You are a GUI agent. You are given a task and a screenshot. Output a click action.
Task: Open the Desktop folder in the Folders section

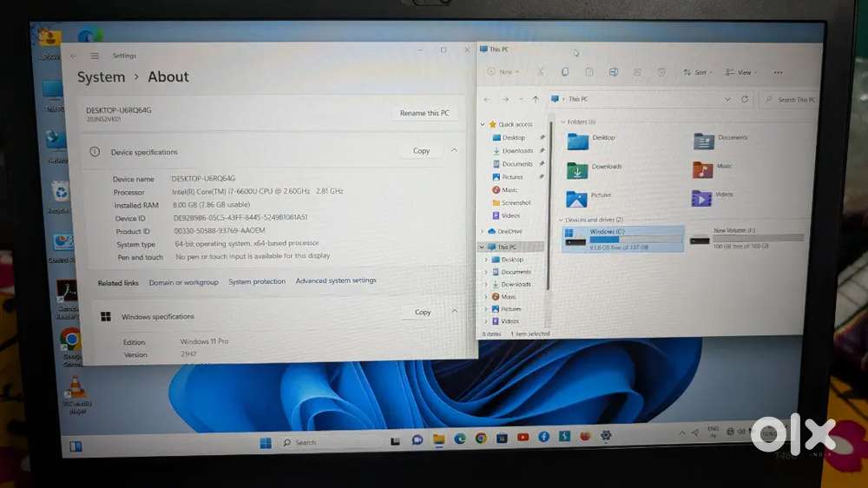[579, 141]
